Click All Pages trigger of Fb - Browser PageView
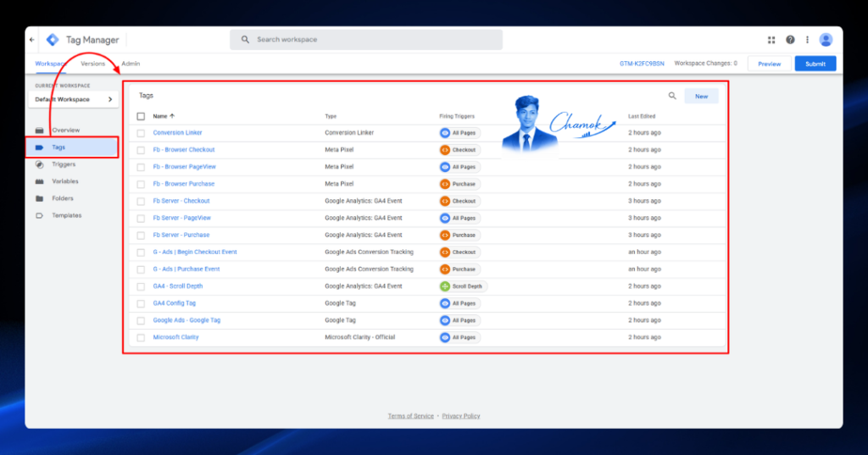The width and height of the screenshot is (868, 455). click(x=459, y=167)
